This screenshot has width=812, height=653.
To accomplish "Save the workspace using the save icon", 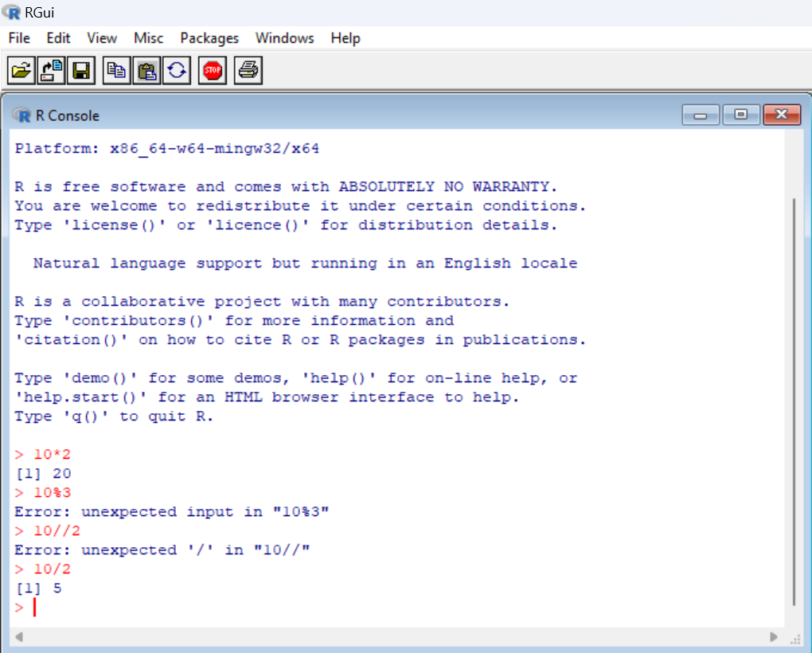I will [x=81, y=70].
